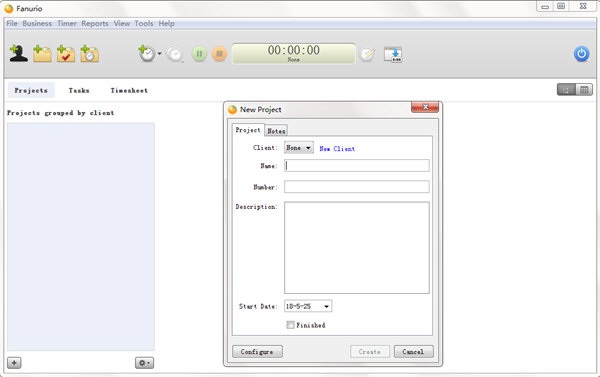The width and height of the screenshot is (600, 377).
Task: Click the Description text area
Action: point(357,248)
